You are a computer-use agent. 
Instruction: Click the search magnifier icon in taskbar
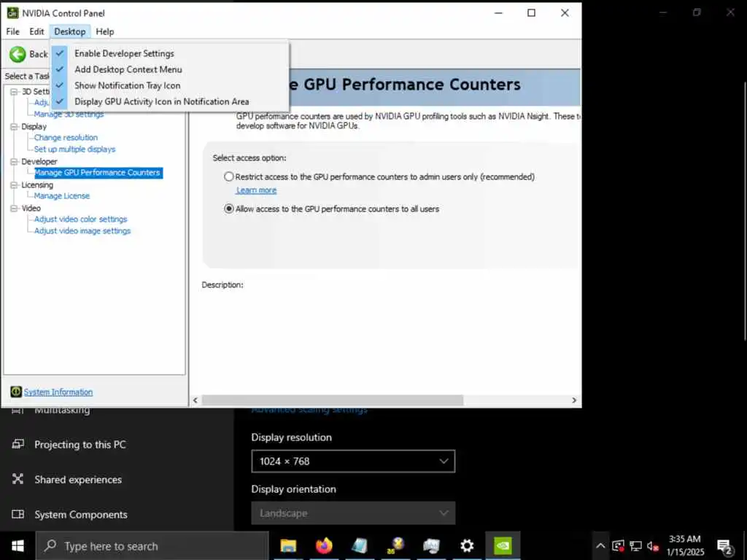pos(50,545)
